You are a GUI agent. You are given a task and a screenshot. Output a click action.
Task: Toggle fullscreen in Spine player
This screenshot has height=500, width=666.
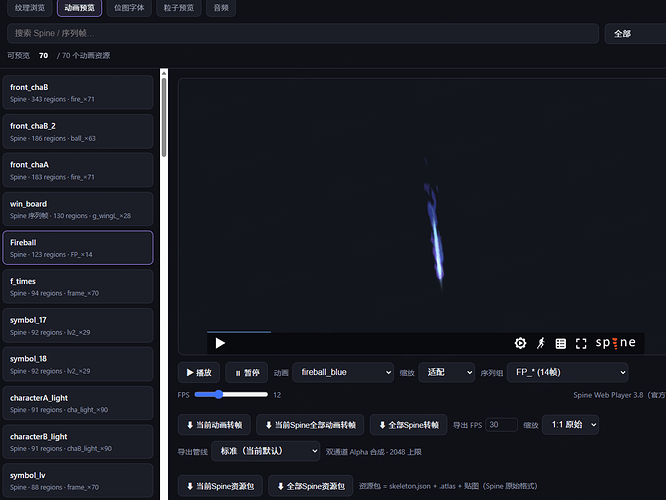pos(581,343)
